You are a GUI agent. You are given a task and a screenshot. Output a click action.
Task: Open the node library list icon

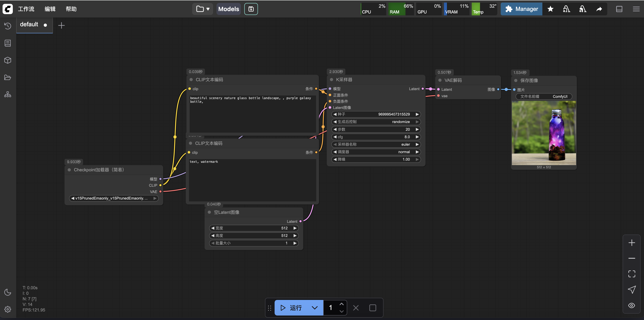8,43
